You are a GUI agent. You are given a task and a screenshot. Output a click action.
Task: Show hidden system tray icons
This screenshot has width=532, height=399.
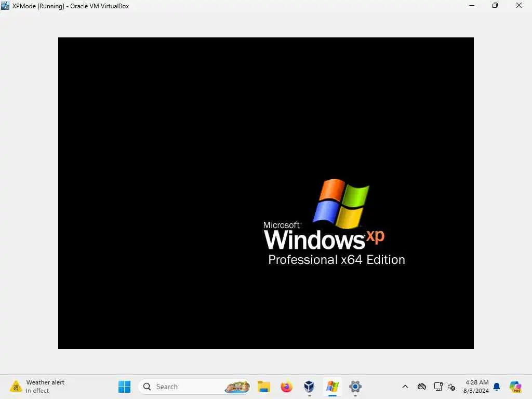[x=405, y=387]
